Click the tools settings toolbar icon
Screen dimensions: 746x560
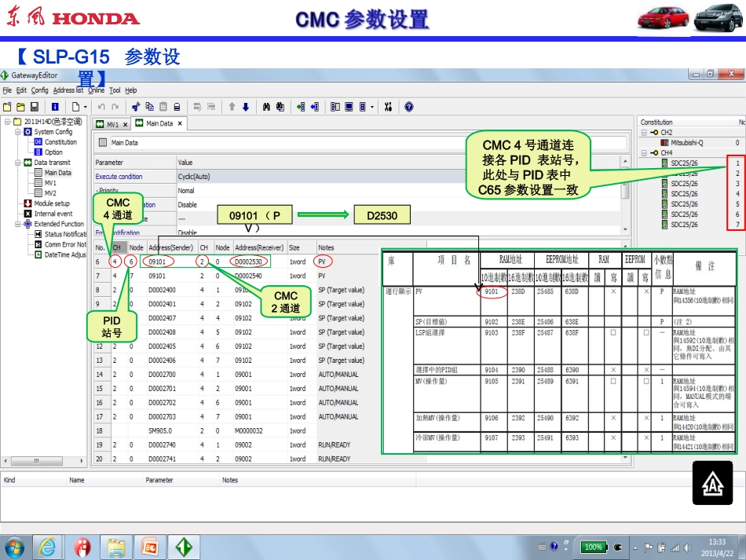(x=388, y=107)
